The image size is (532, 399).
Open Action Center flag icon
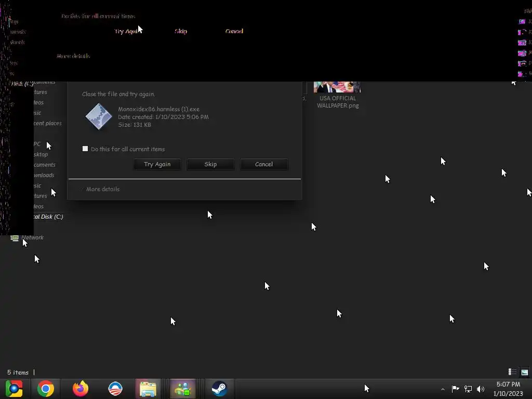455,389
